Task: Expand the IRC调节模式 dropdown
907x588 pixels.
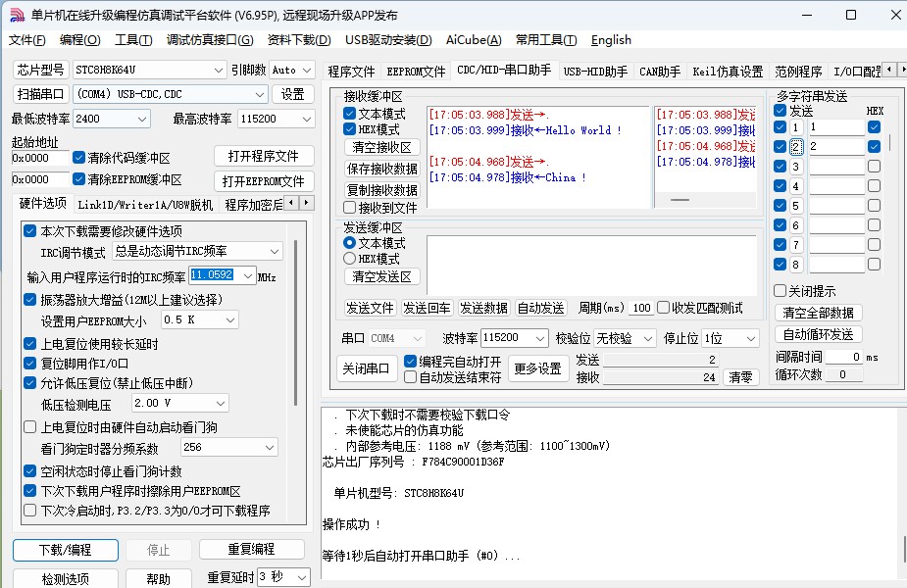Action: 275,252
